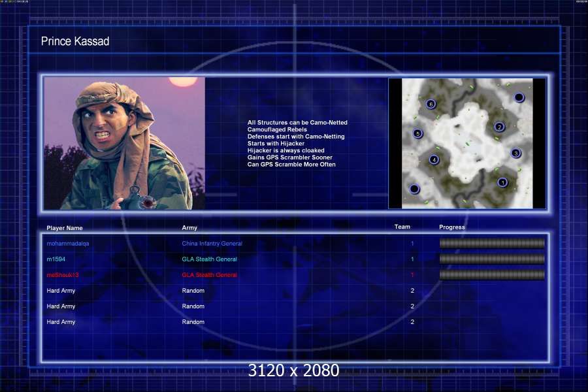The image size is (588, 392).
Task: Click meShouk13's red GLA Stealth General entry
Action: tap(209, 275)
